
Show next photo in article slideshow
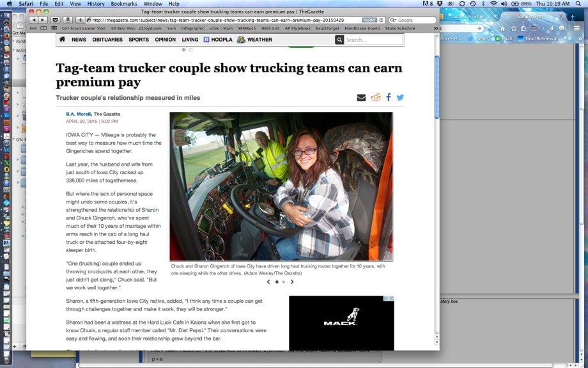tap(292, 282)
